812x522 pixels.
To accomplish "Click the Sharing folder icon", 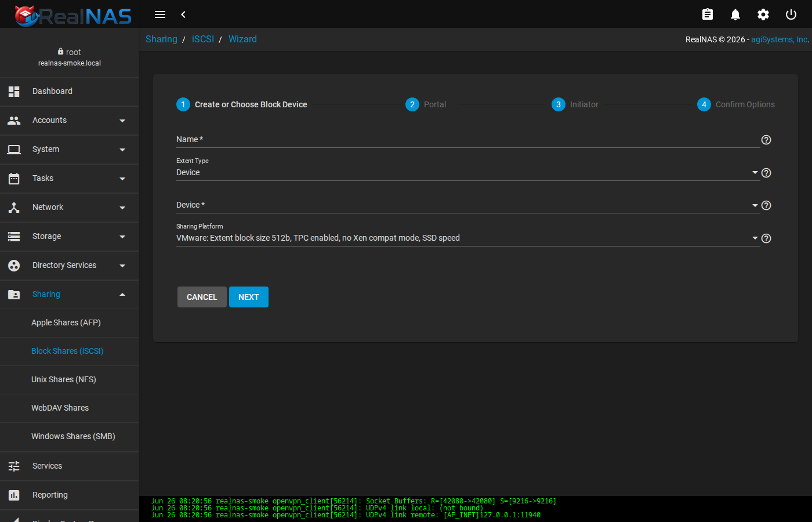I will (14, 295).
